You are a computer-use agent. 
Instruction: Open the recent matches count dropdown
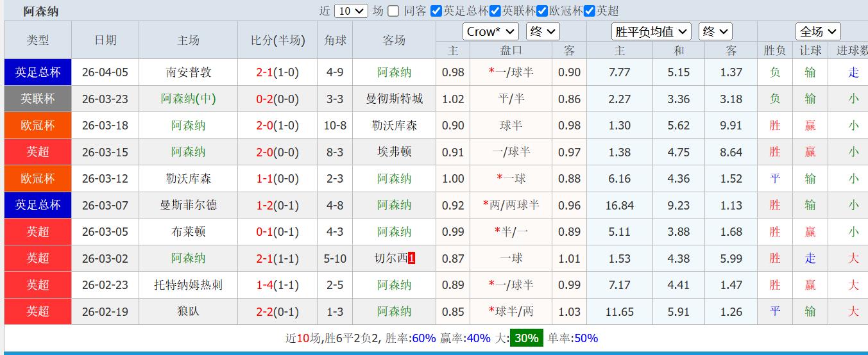pyautogui.click(x=351, y=11)
